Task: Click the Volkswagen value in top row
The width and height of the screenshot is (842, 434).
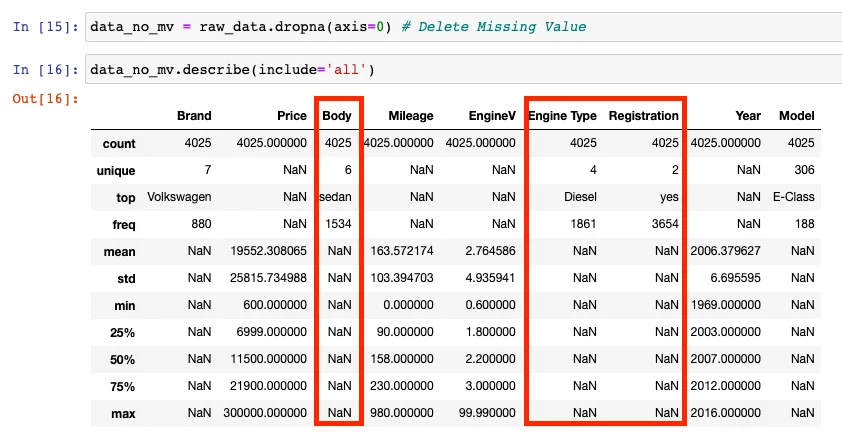Action: tap(179, 198)
